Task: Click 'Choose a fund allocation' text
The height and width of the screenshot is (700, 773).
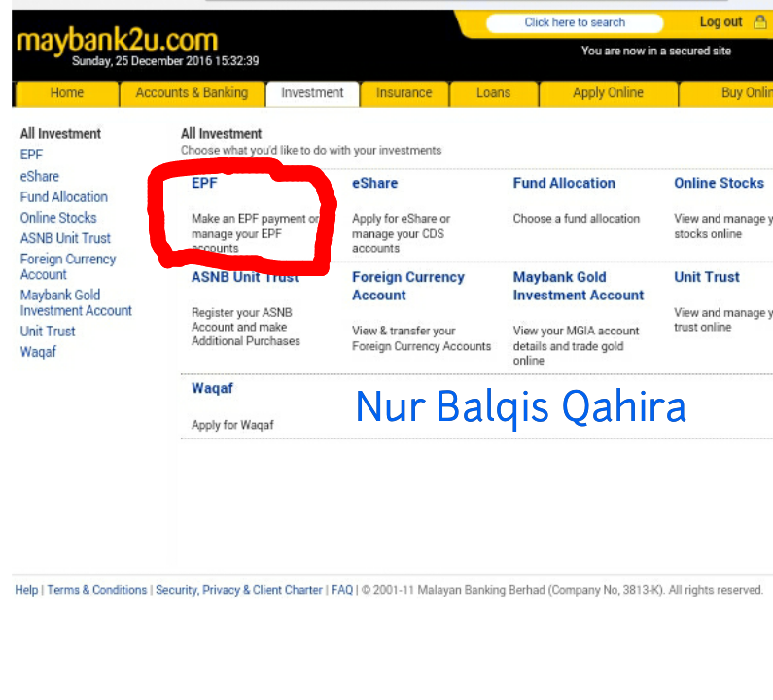Action: tap(577, 219)
